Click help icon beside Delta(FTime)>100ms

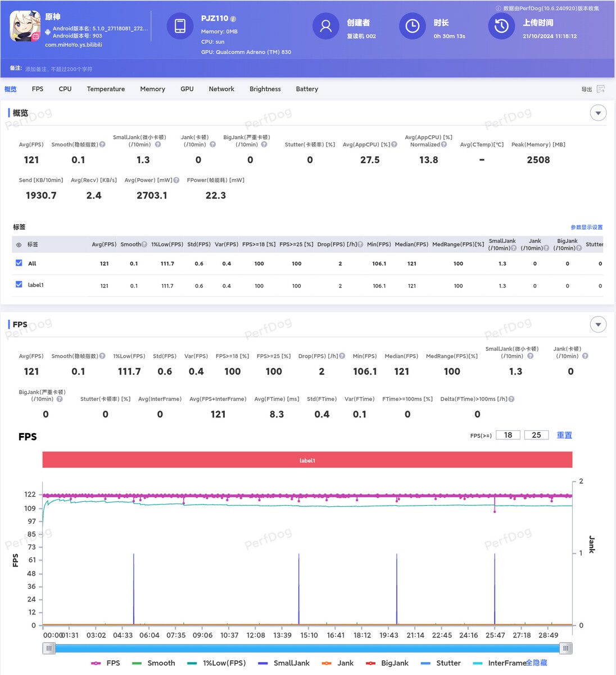click(511, 399)
